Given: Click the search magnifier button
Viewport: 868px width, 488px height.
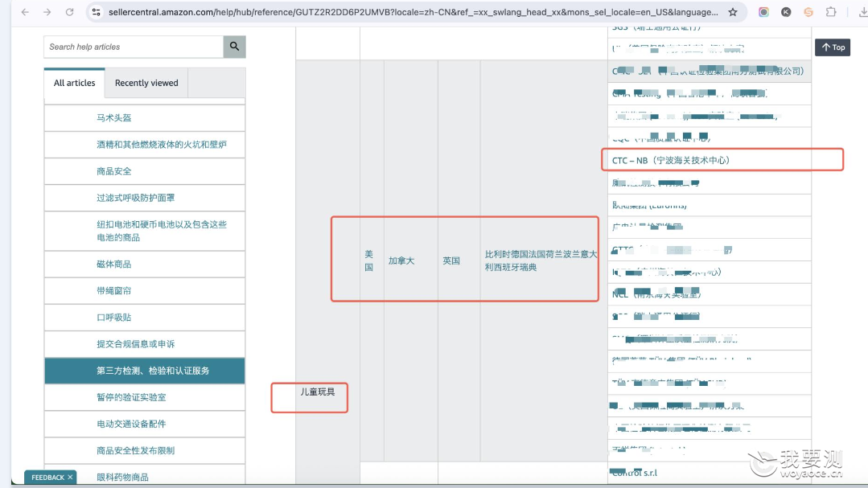Looking at the screenshot, I should [234, 47].
